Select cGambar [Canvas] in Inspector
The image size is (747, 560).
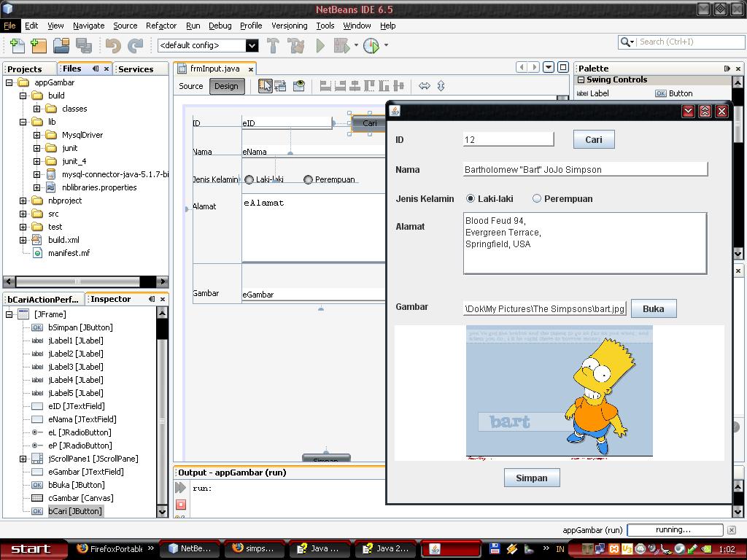[80, 498]
